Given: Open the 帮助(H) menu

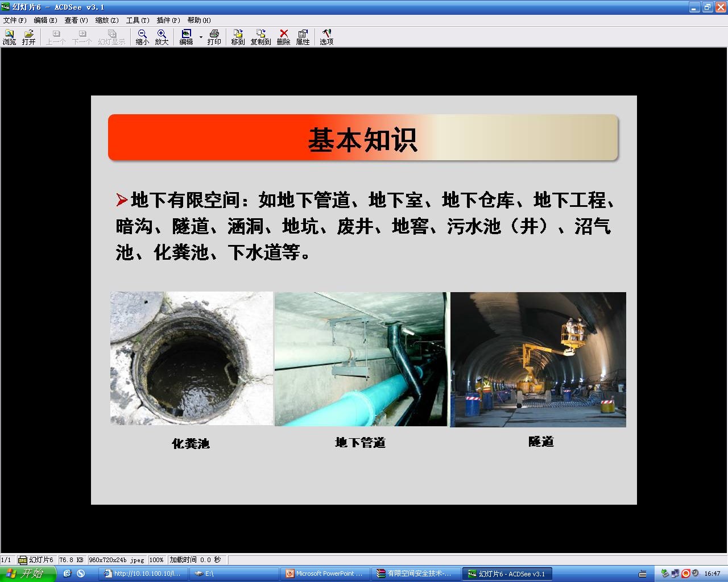Looking at the screenshot, I should (199, 20).
